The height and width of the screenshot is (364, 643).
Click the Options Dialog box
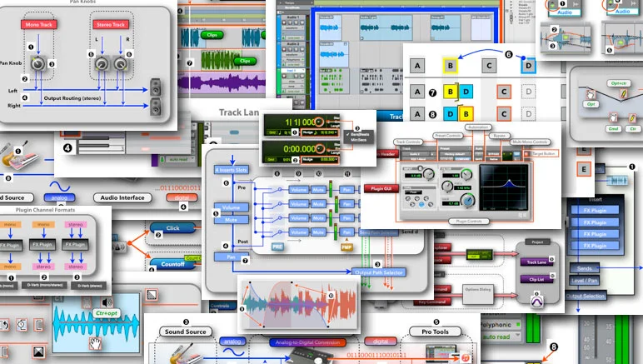478,294
